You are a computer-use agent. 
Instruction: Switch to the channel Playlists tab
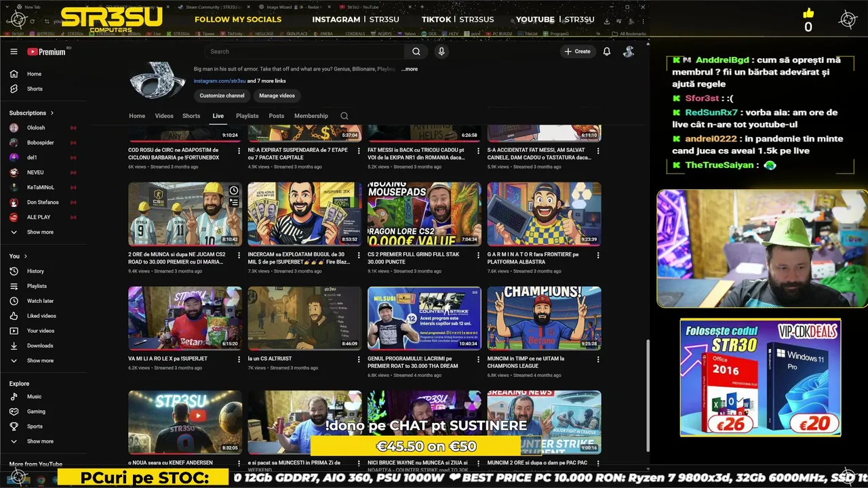pyautogui.click(x=247, y=116)
